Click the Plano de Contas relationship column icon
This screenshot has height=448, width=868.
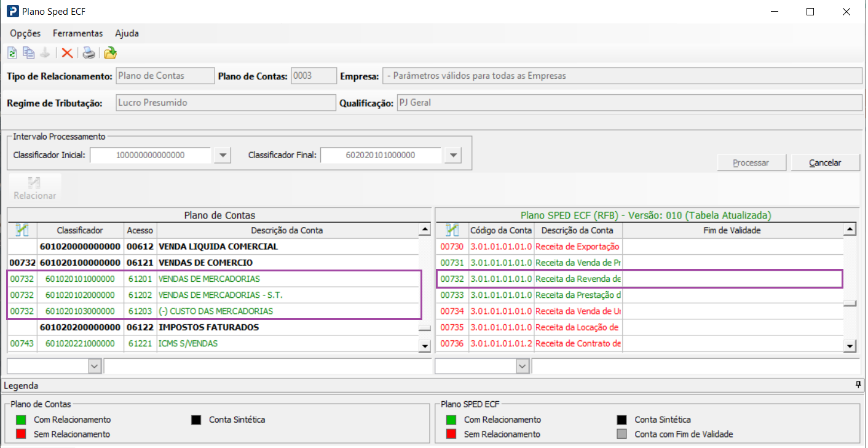[x=22, y=230]
